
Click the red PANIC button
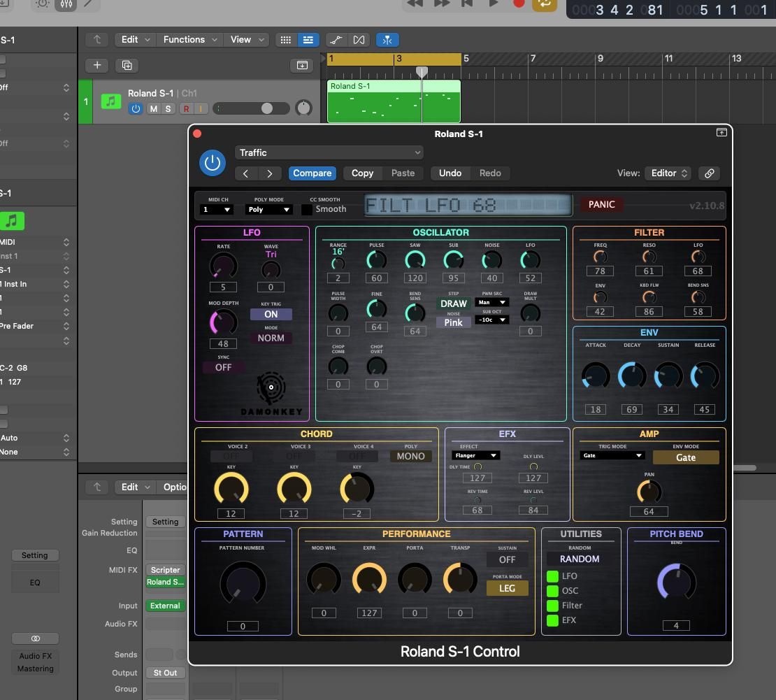[x=601, y=204]
